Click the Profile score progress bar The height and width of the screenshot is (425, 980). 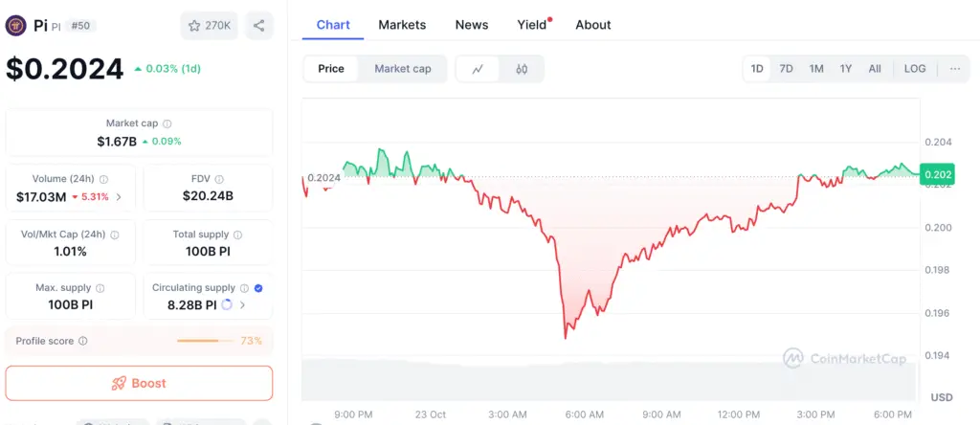[205, 341]
